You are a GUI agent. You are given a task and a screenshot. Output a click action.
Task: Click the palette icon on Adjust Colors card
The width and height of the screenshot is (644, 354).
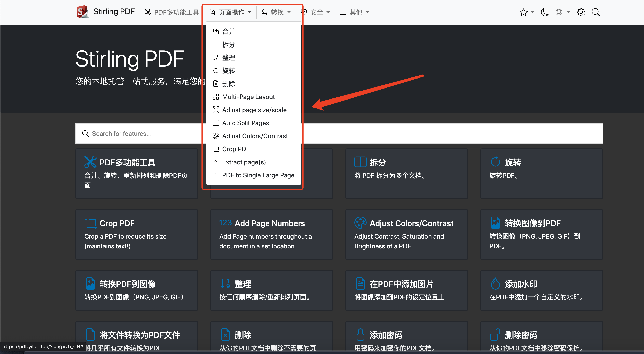360,223
